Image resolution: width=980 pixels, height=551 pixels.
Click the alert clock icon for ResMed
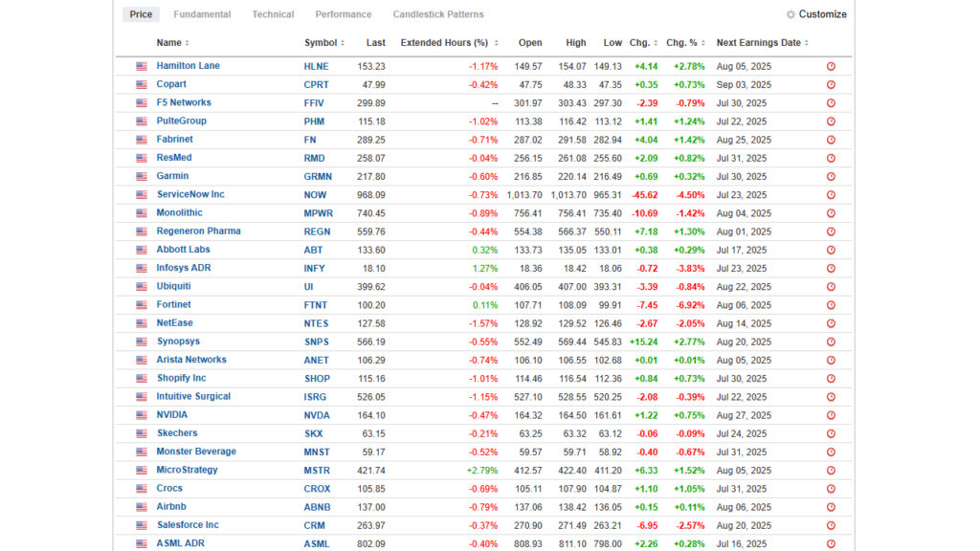831,158
